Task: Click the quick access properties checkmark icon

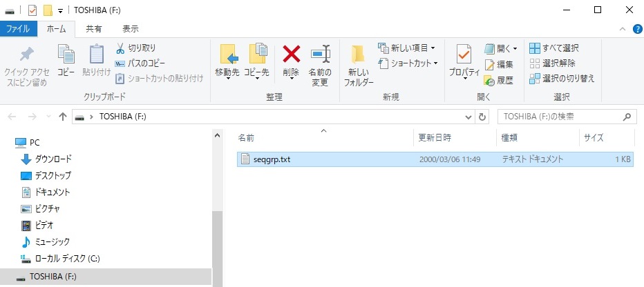Action: (x=32, y=10)
